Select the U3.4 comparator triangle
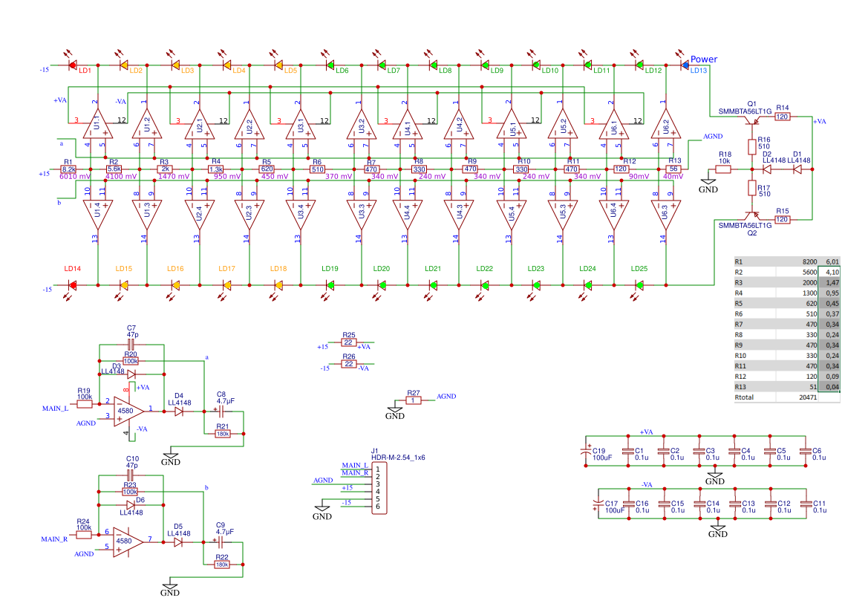The width and height of the screenshot is (868, 615). coord(301,215)
